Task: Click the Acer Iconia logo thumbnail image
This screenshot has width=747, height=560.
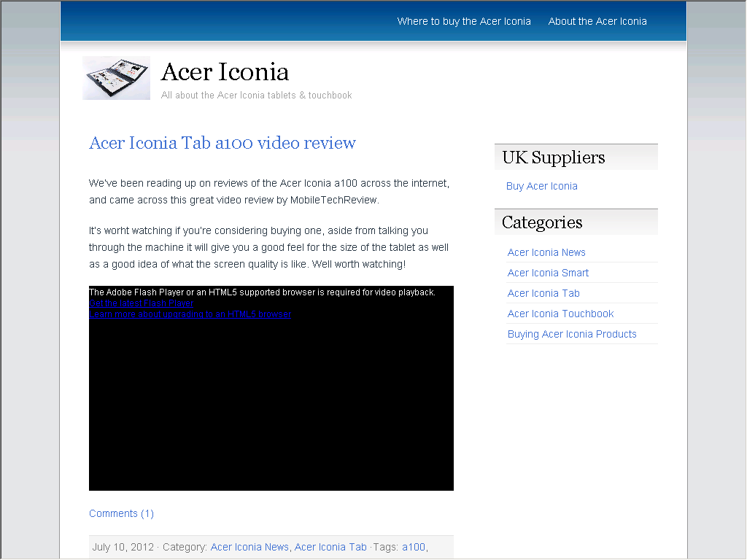Action: tap(116, 78)
